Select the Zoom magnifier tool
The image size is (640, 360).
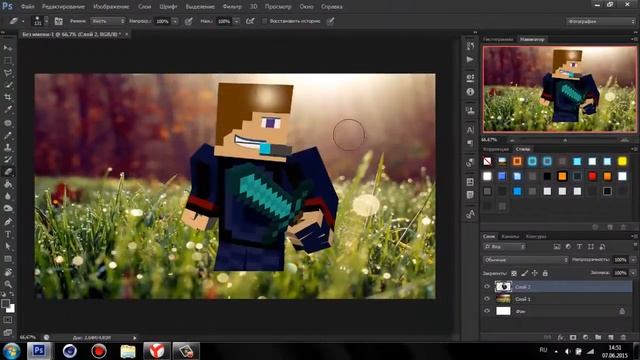(8, 284)
